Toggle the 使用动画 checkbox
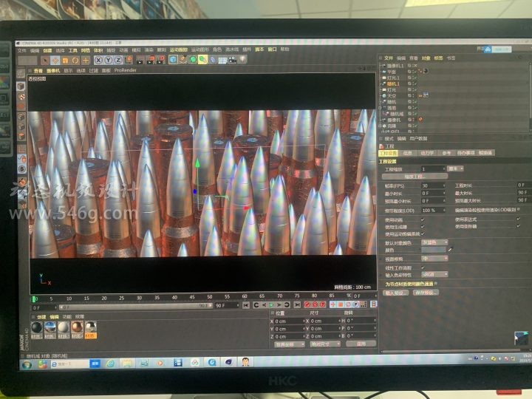This screenshot has width=532, height=399. click(423, 219)
